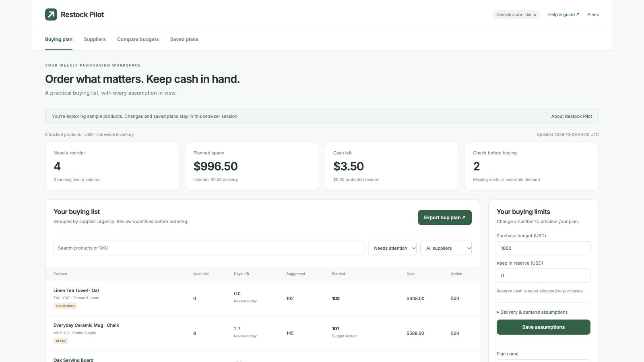Edit the Linen Tea Towel · Oat row
Image resolution: width=644 pixels, height=362 pixels.
pos(455,298)
